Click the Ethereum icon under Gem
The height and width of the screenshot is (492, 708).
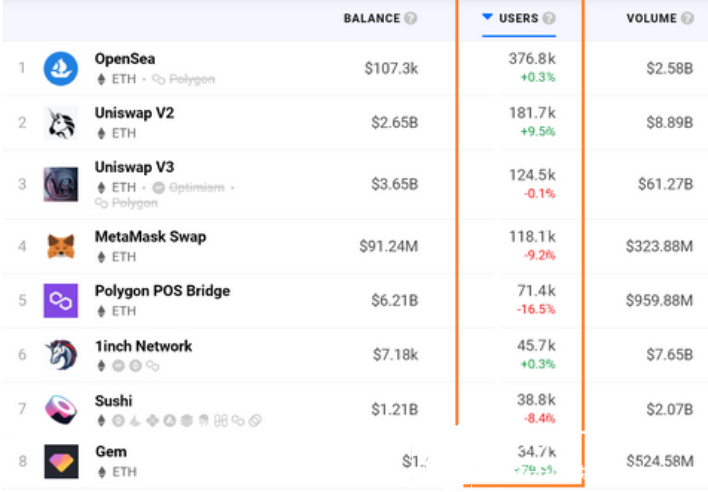point(102,472)
